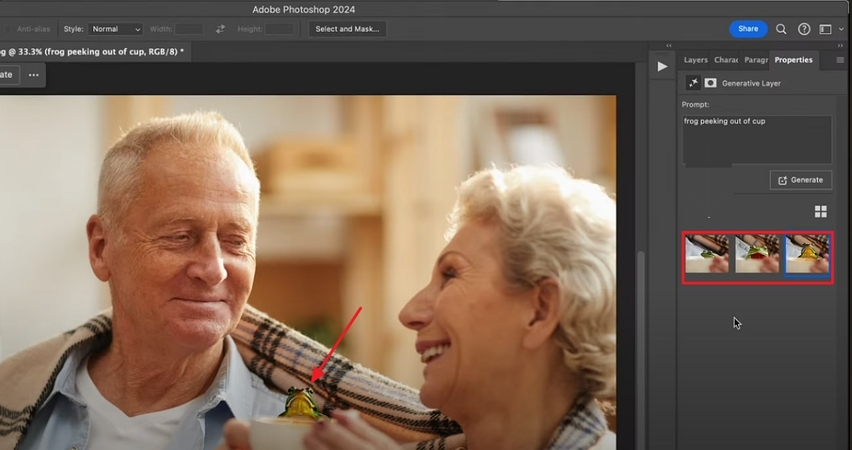Click the Select and Mask button

point(347,29)
